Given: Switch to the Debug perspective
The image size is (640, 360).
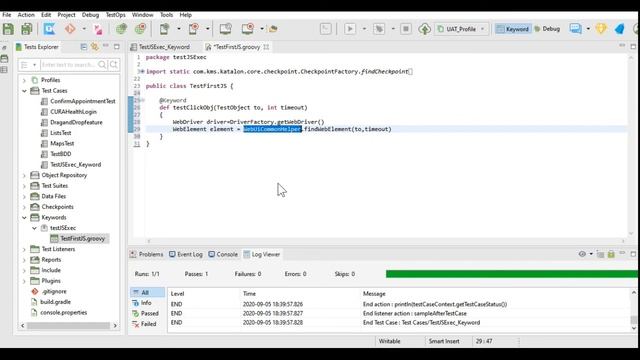Looking at the screenshot, I should tap(547, 29).
